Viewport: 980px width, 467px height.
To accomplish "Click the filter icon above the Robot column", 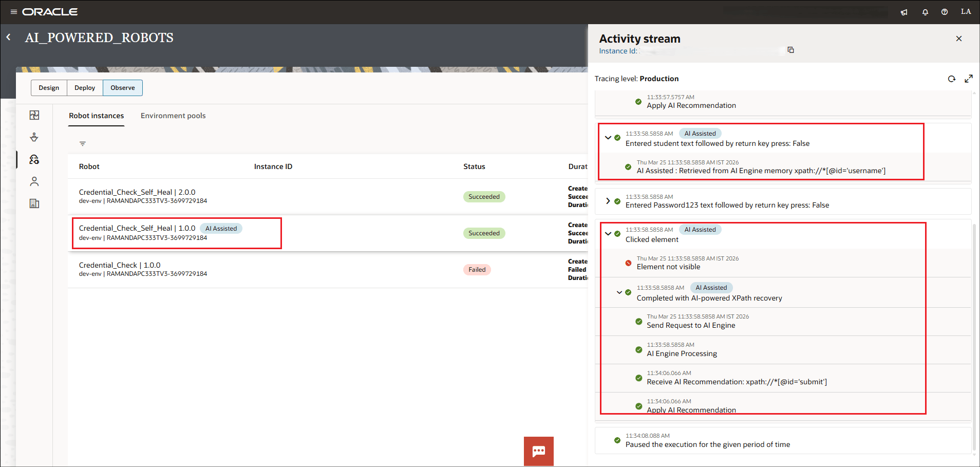I will pos(83,144).
